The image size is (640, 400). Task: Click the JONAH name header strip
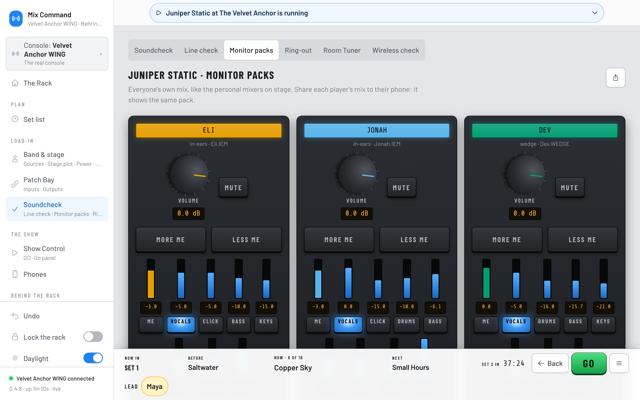377,130
